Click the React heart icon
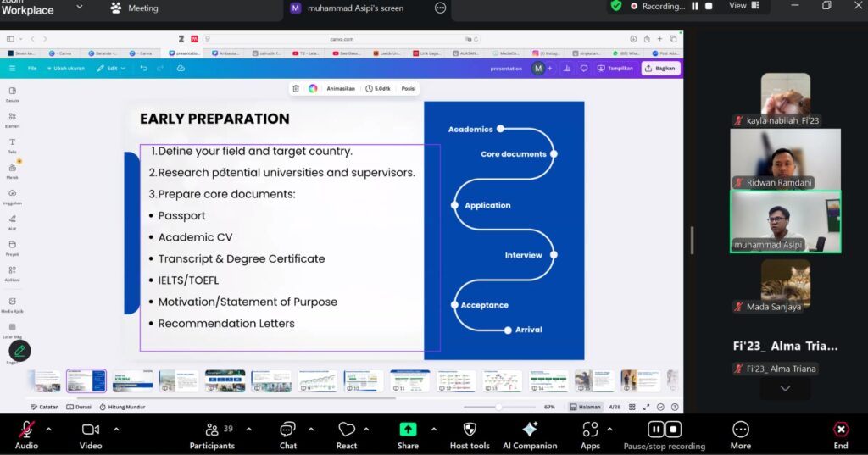This screenshot has height=455, width=868. tap(346, 430)
